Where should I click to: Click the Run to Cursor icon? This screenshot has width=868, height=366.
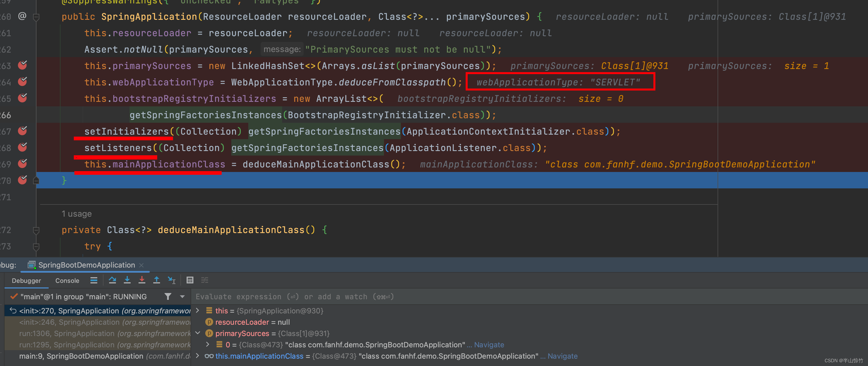click(172, 280)
